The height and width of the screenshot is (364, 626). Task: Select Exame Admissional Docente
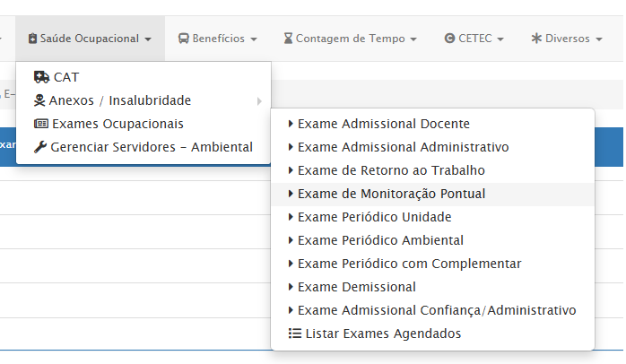383,124
